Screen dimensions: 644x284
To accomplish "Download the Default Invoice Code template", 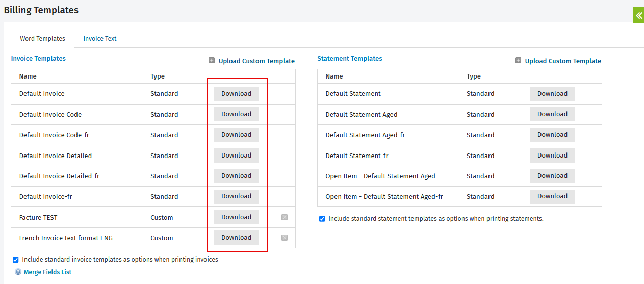I will click(236, 114).
